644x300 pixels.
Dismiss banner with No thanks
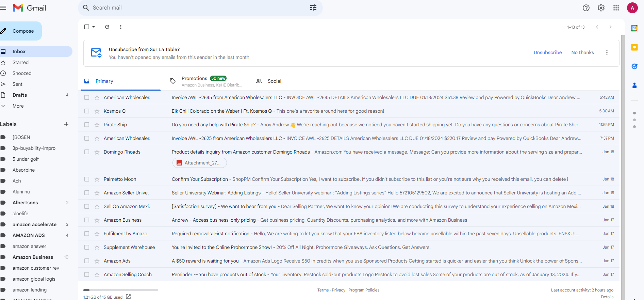tap(583, 52)
